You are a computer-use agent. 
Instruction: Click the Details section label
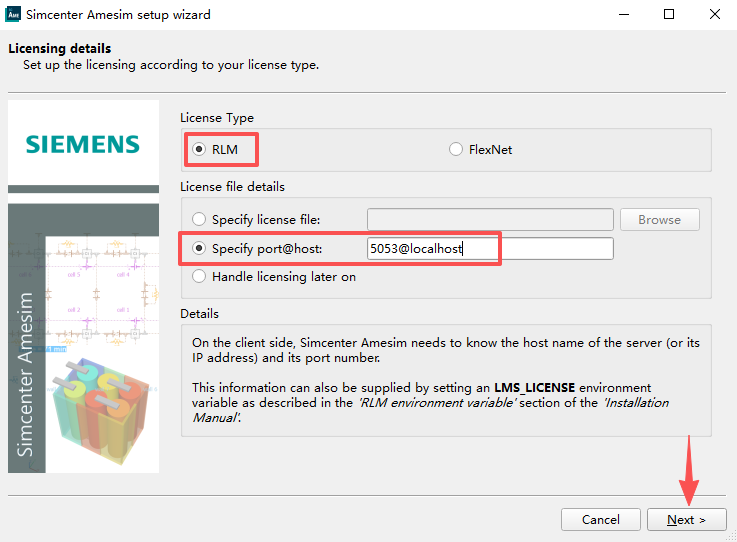click(199, 314)
